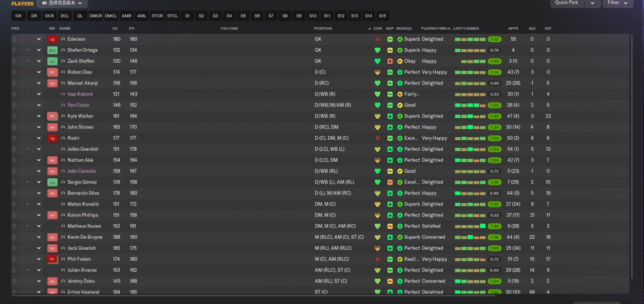Select the S15 substitute slot tab

(x=383, y=16)
